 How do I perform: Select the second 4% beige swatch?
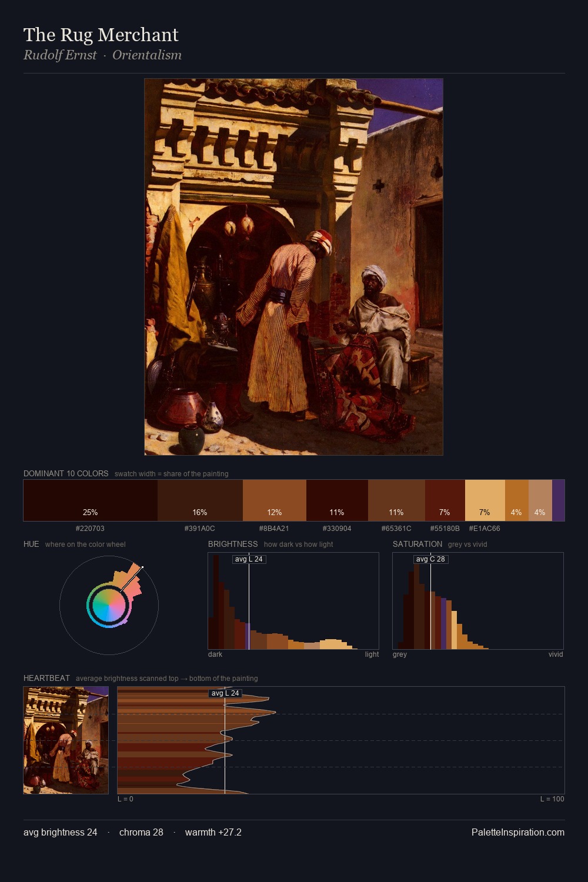point(540,500)
